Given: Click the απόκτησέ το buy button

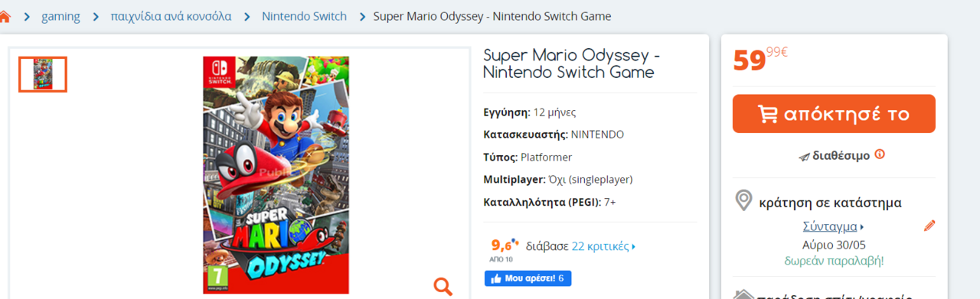Looking at the screenshot, I should click(834, 114).
